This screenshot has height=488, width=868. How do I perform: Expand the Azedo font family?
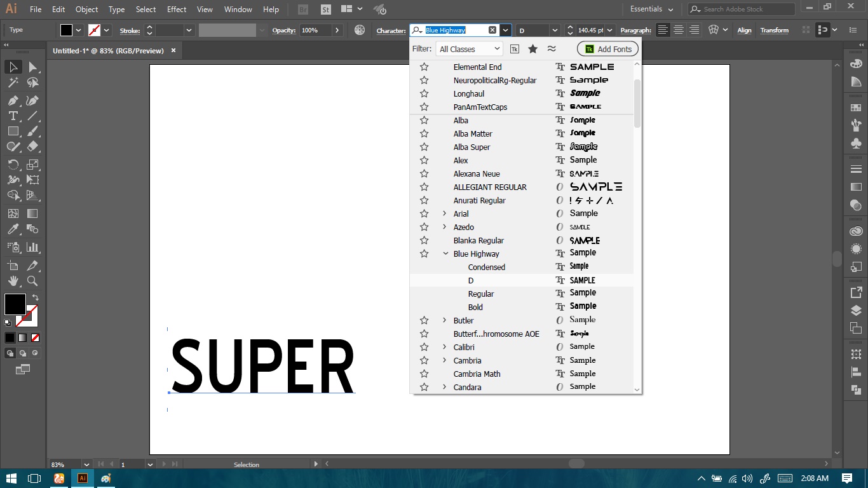click(445, 227)
